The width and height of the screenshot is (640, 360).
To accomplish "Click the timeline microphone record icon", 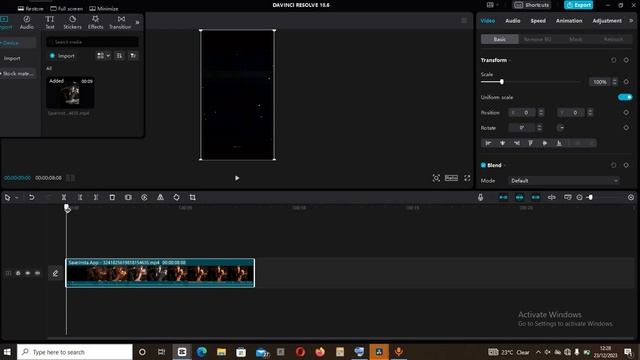I will click(480, 198).
